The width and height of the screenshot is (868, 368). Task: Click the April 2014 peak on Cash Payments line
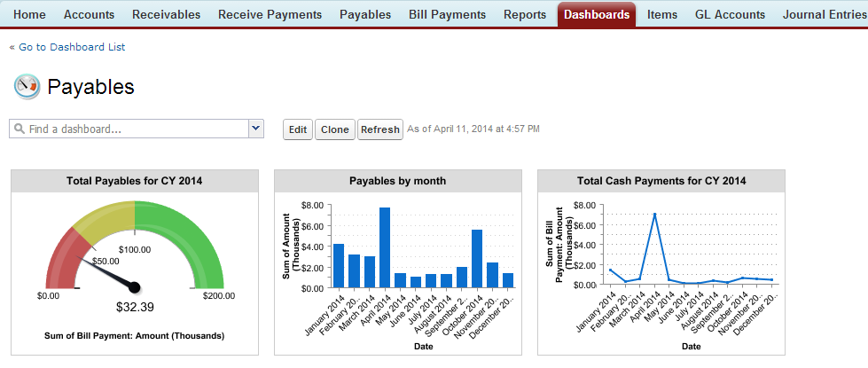point(654,214)
